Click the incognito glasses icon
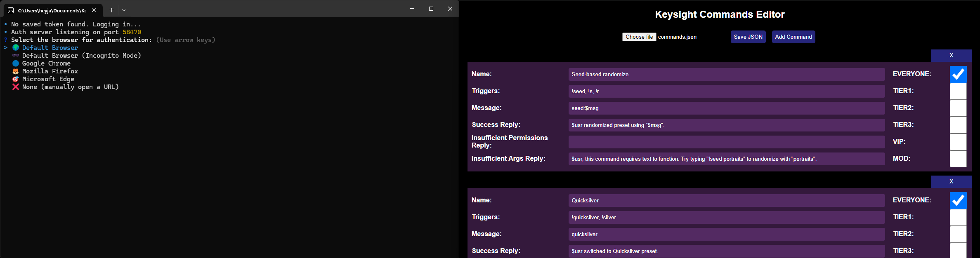Viewport: 980px width, 258px height. (16, 56)
